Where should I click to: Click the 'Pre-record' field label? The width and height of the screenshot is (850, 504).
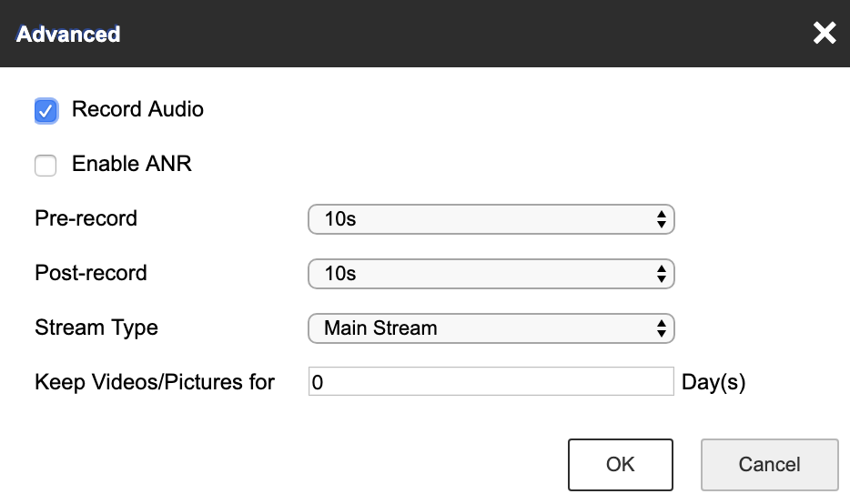click(86, 219)
